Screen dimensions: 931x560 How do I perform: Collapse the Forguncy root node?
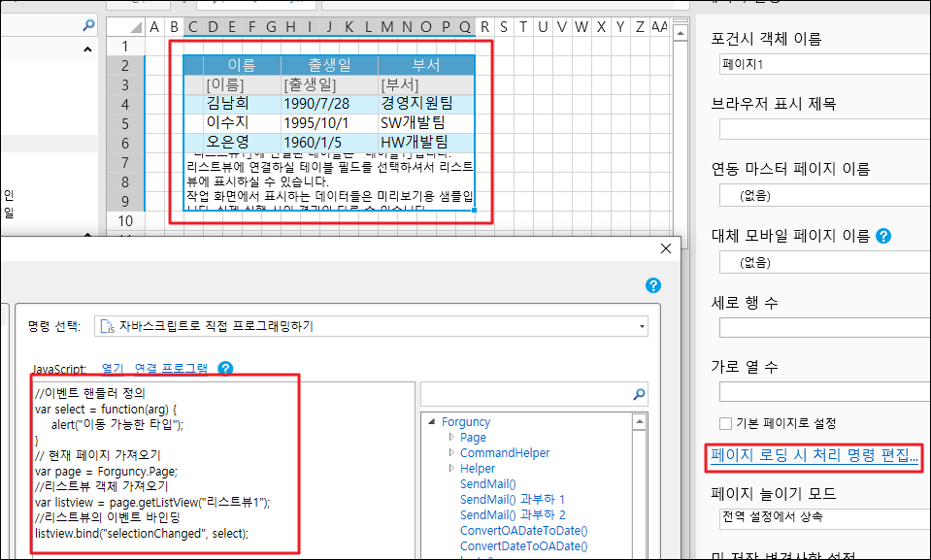click(x=432, y=422)
